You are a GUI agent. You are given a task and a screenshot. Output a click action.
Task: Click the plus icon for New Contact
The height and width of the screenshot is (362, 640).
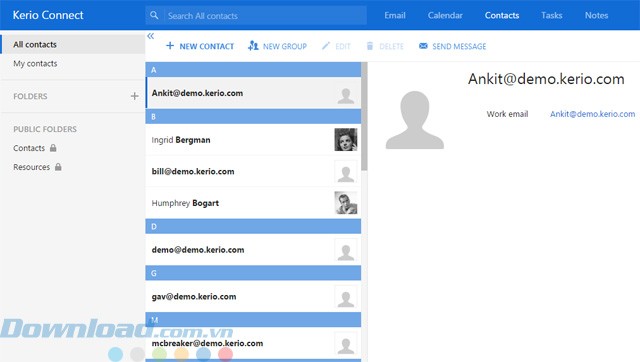(170, 46)
